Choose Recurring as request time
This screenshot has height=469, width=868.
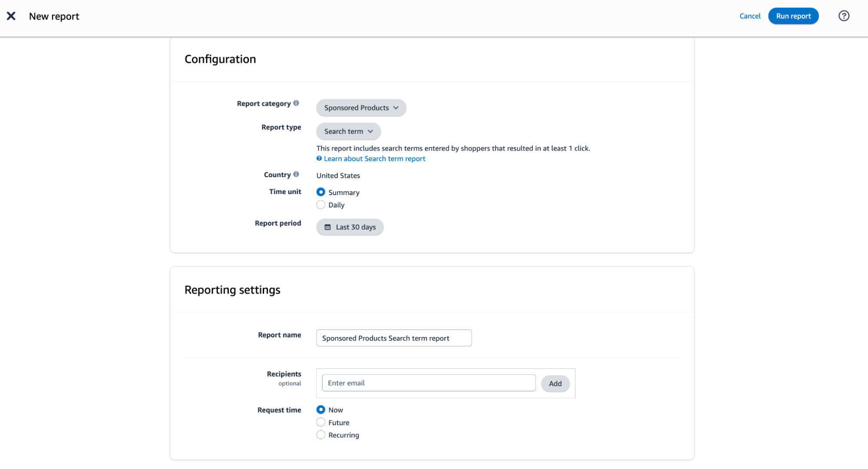(x=321, y=435)
